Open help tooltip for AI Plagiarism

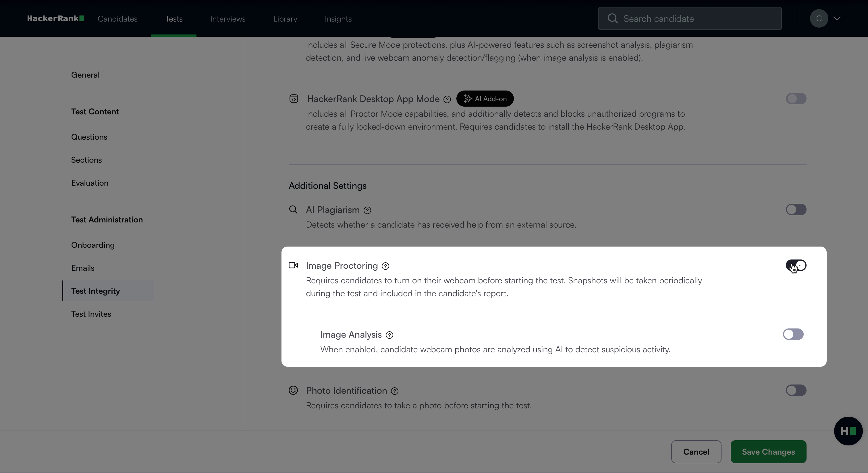(367, 210)
